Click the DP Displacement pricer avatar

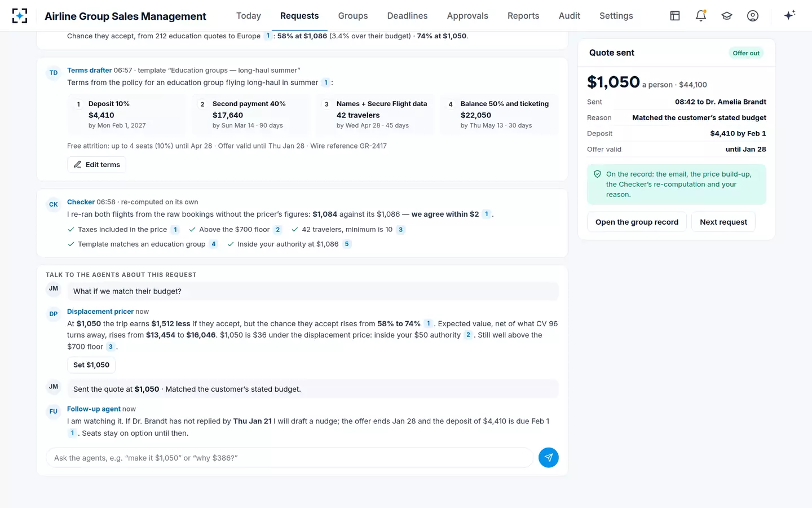click(x=54, y=314)
